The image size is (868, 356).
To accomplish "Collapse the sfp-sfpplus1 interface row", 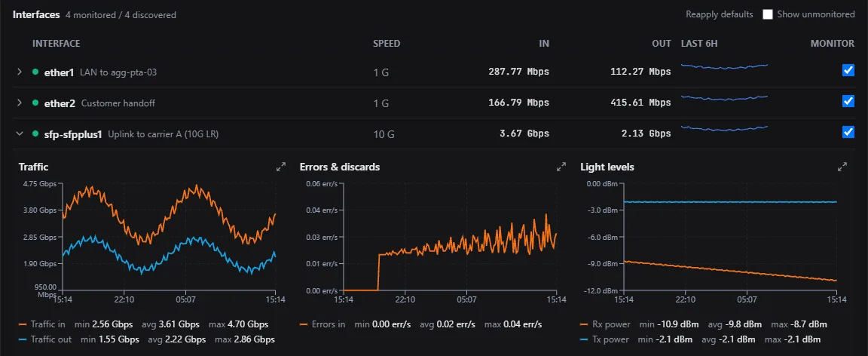I will click(x=20, y=133).
